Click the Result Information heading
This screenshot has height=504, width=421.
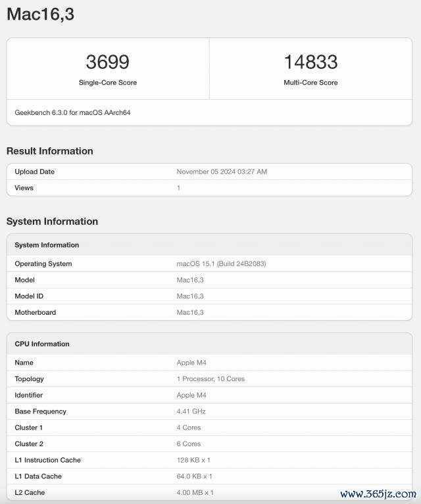[x=50, y=151]
